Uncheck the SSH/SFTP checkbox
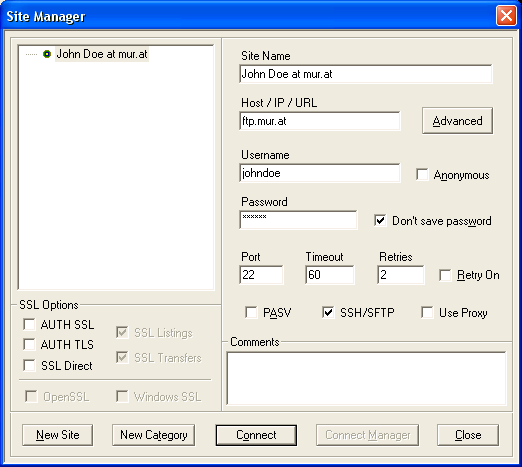Screen dimensions: 522x467 click(x=328, y=312)
